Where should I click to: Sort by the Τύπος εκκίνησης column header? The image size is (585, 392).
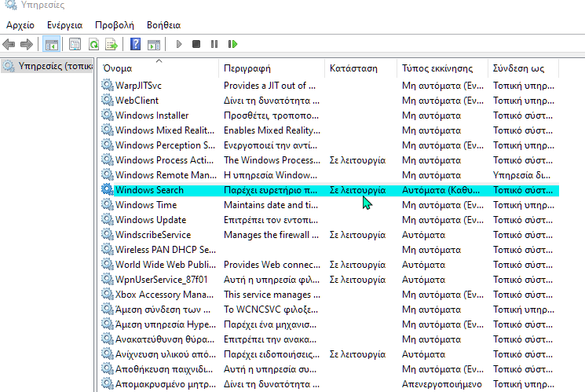pos(437,68)
